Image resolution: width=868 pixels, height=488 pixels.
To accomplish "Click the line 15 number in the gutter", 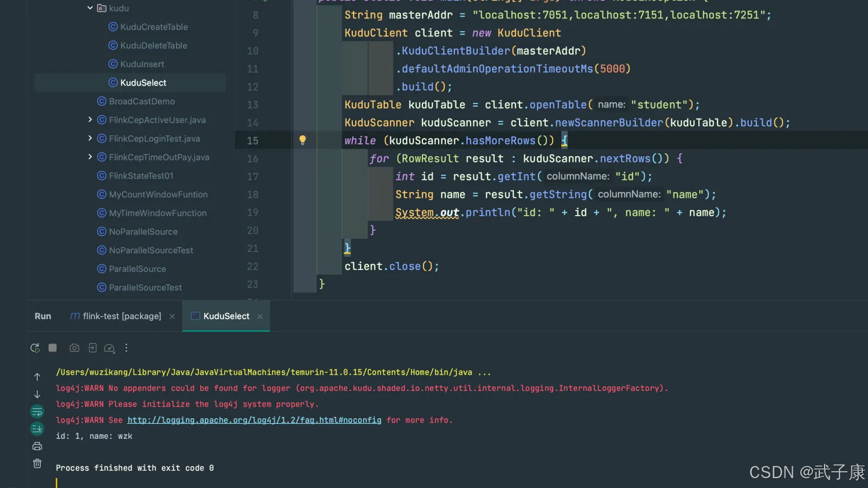I will [x=252, y=141].
